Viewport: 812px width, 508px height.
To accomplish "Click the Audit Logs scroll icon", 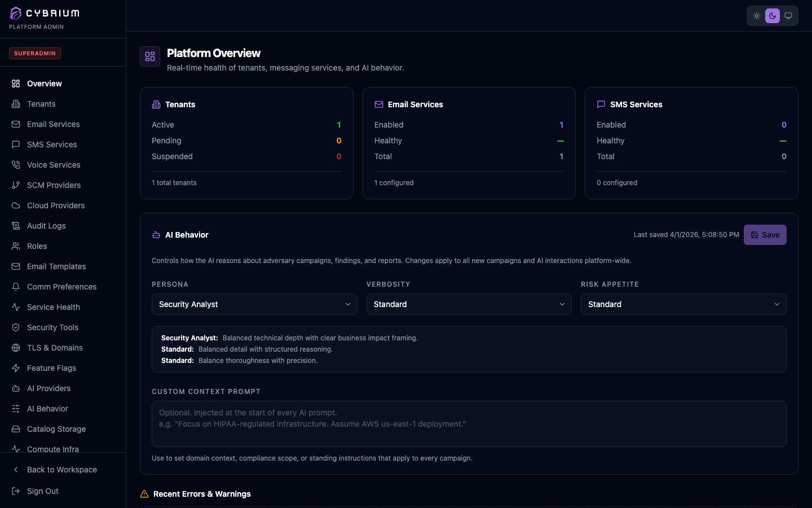I will (x=16, y=226).
